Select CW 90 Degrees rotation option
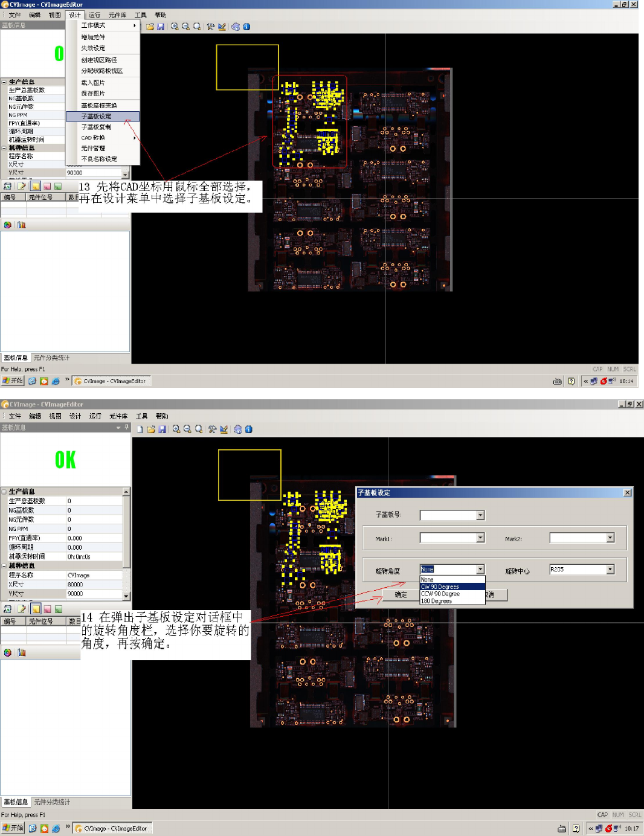644x836 pixels. pos(452,587)
